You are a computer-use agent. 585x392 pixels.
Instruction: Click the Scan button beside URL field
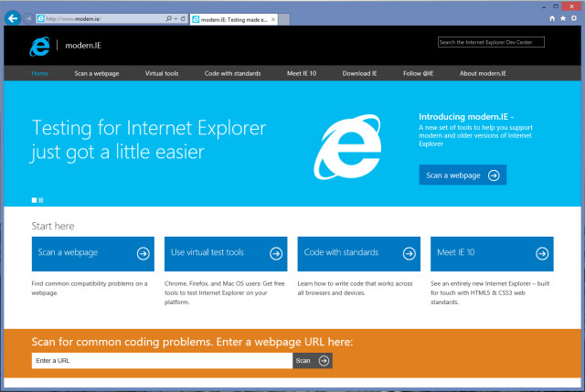coord(313,361)
